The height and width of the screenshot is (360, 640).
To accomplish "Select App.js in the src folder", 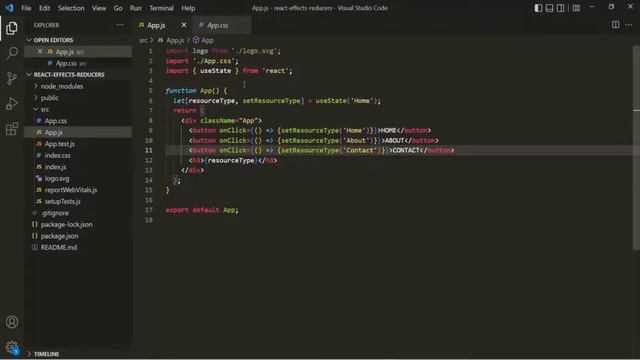I will tap(53, 132).
